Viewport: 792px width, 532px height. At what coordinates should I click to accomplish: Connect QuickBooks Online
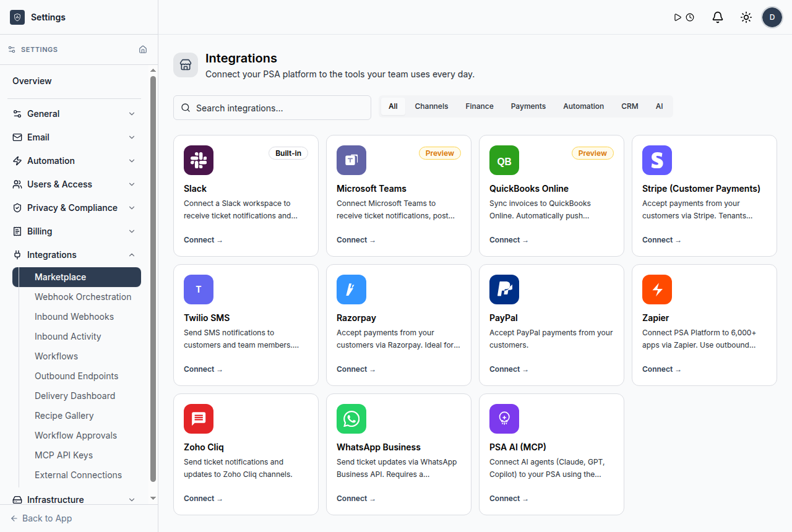pos(509,240)
